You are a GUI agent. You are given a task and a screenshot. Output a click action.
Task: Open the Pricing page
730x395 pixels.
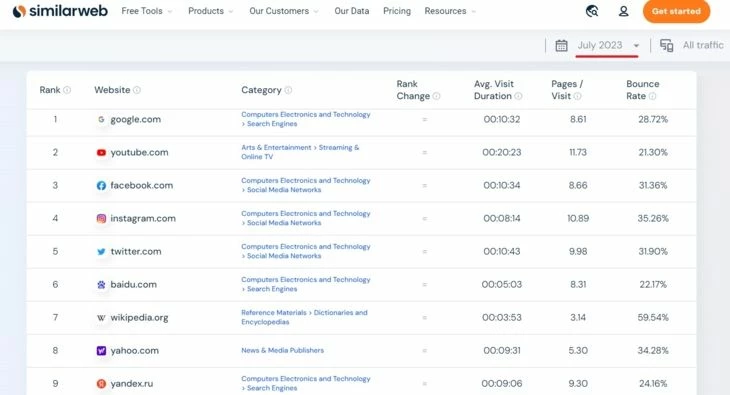(397, 11)
